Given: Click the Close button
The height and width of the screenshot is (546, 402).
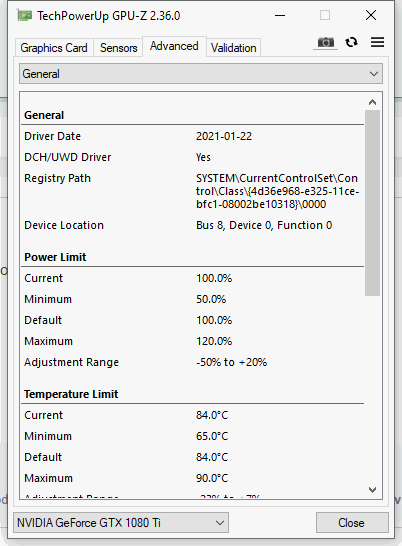Looking at the screenshot, I should click(352, 523).
